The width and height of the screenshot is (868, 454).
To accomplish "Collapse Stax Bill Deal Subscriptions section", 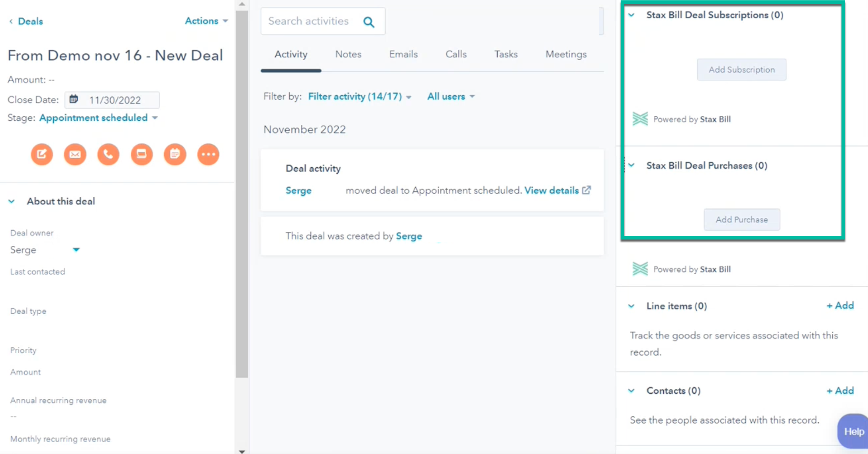I will (x=632, y=15).
